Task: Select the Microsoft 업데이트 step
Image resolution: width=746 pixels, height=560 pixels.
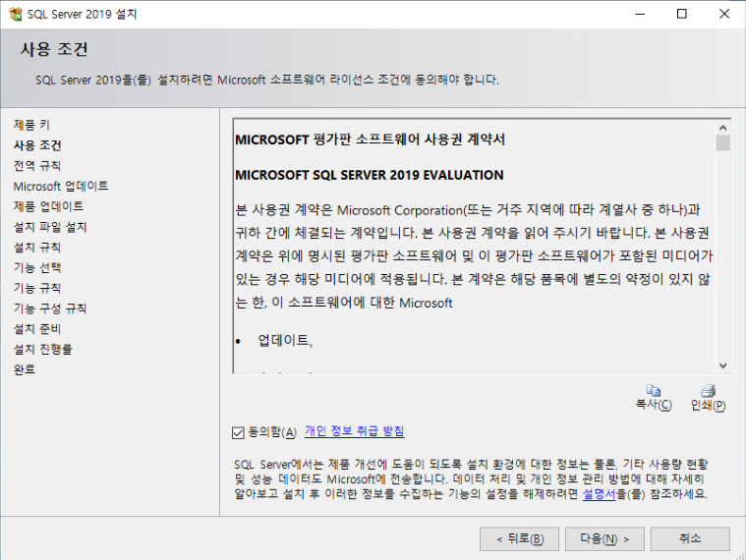Action: (x=61, y=187)
